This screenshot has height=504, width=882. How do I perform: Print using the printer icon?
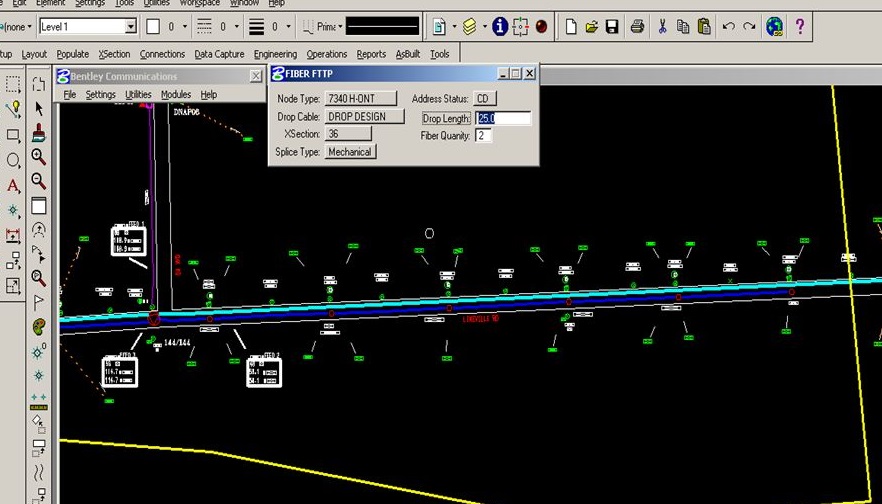637,26
